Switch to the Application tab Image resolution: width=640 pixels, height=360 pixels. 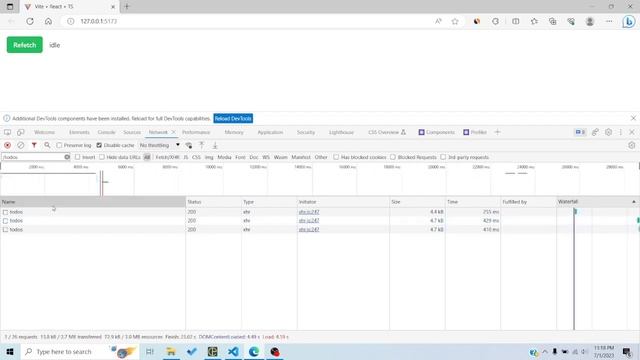270,132
